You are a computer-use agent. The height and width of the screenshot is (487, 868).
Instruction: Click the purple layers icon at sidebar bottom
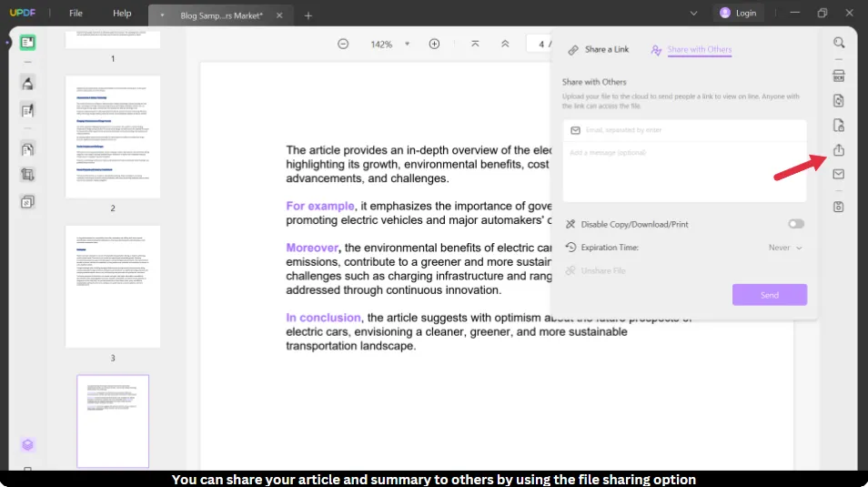point(27,444)
